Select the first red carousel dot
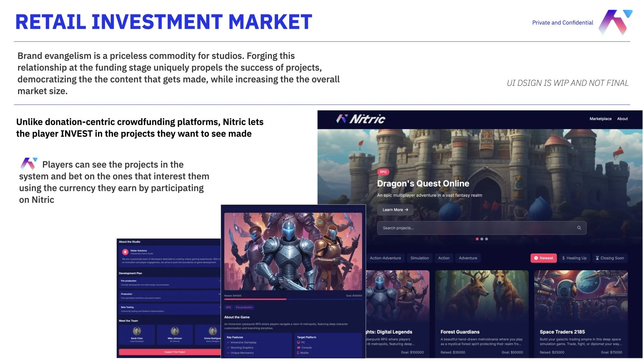644x362 pixels. [x=477, y=239]
